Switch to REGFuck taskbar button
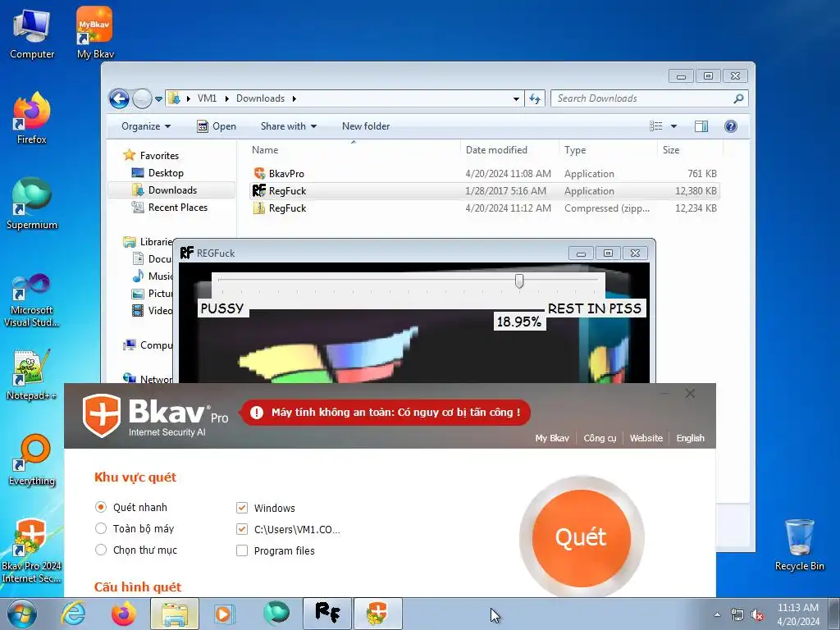Screen dimensions: 840x630 click(x=327, y=614)
